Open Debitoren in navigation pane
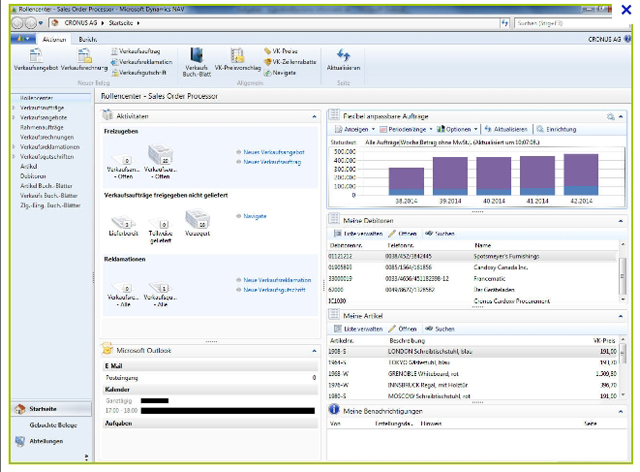 coord(33,176)
